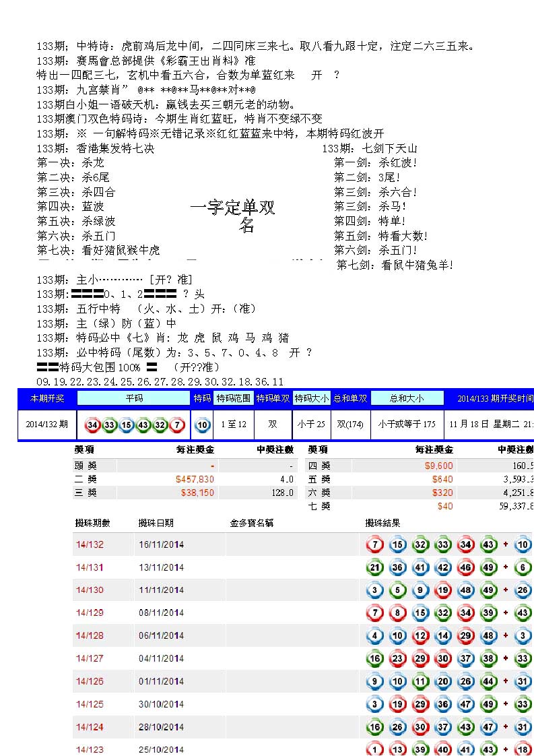Click the 2014/132 期 cell
Screen dimensions: 534x756
[46, 424]
